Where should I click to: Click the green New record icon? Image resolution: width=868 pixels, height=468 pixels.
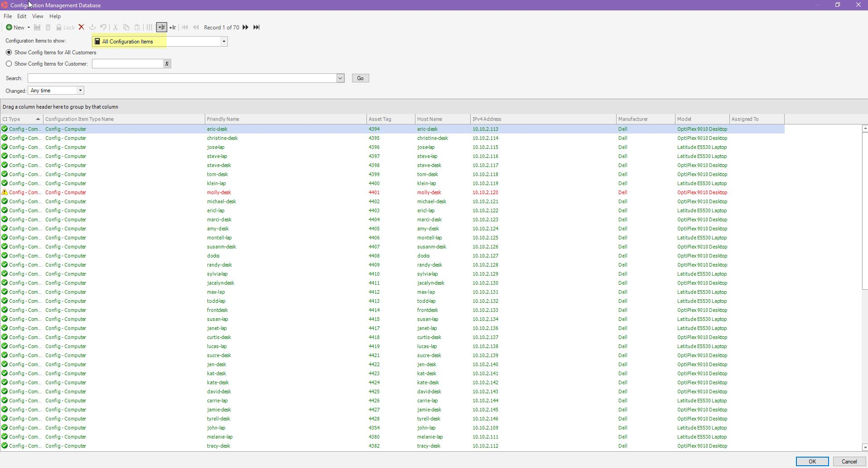(x=9, y=28)
